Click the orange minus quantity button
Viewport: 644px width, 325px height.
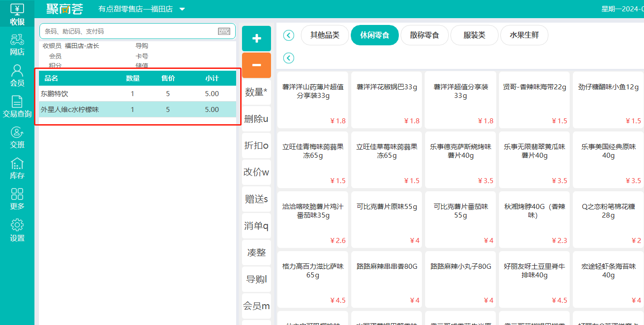tap(257, 65)
